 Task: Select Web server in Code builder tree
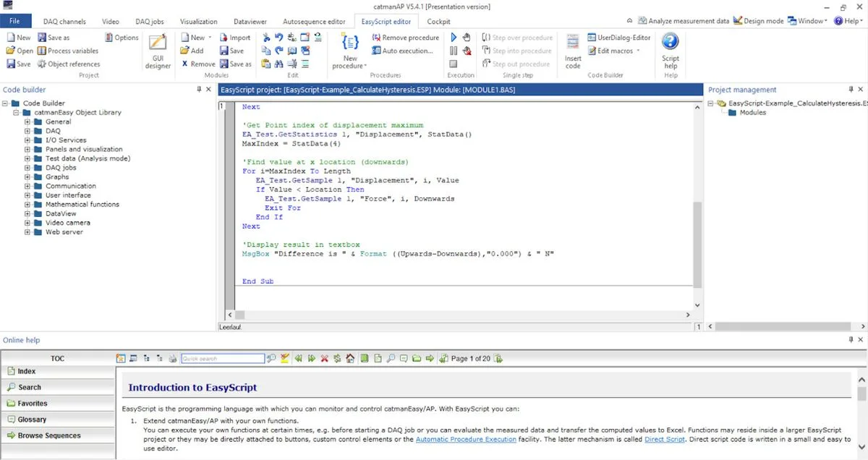64,232
